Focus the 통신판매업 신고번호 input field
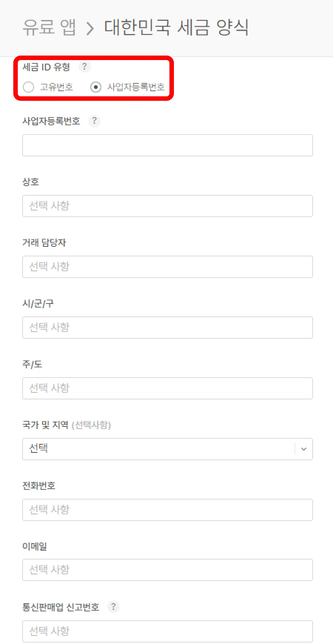This screenshot has width=333, height=644. 167,631
